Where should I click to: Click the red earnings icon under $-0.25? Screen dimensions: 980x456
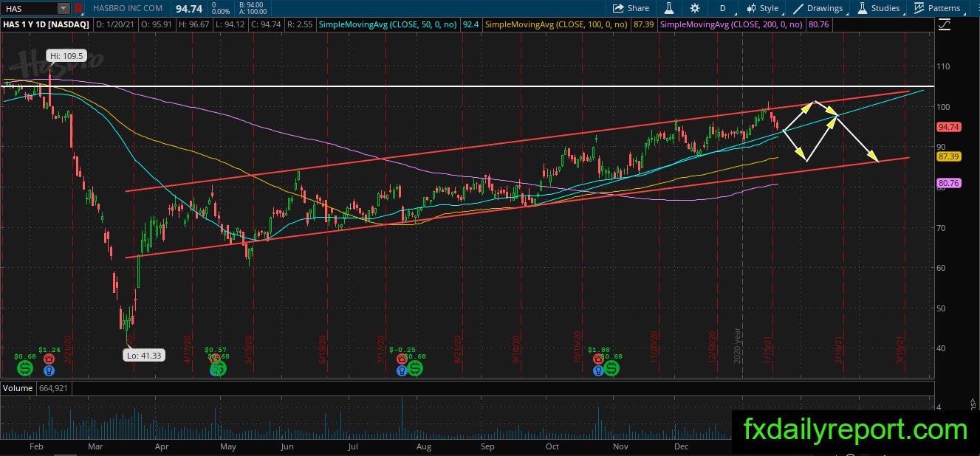402,359
